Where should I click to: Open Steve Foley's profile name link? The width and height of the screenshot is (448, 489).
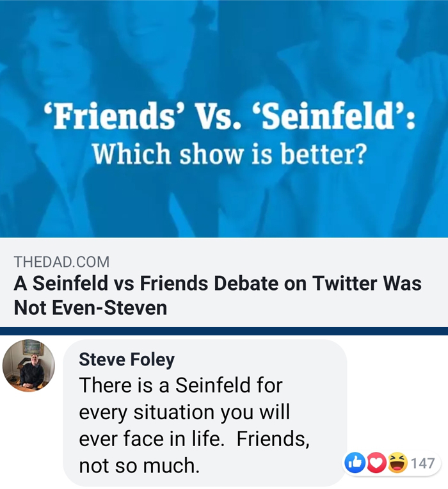[x=127, y=360]
